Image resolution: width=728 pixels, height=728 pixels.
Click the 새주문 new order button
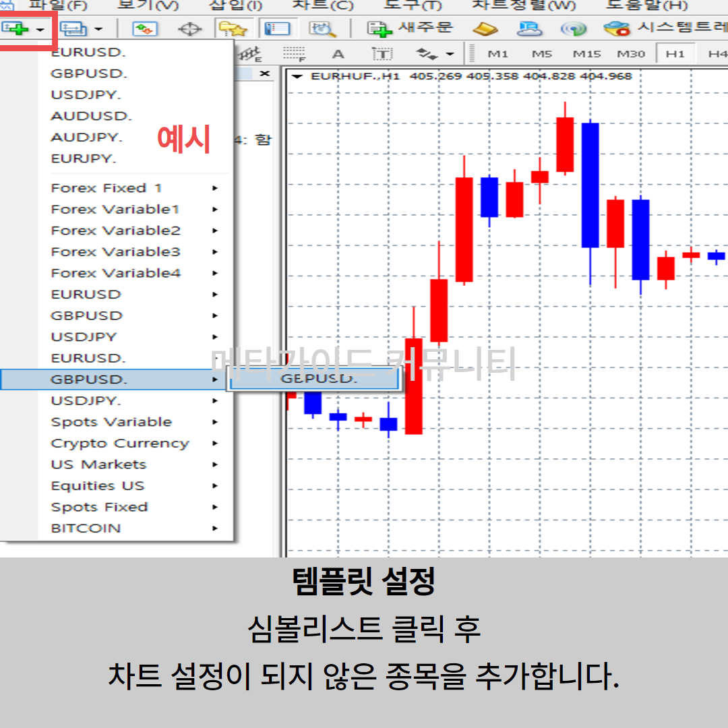click(x=410, y=28)
